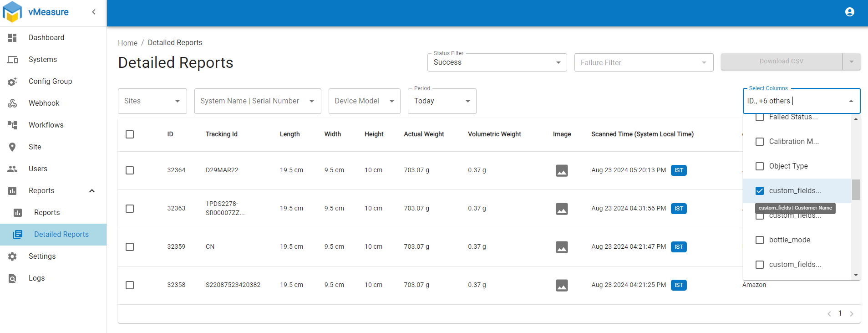Screen dimensions: 868x333
Task: Click the Workflows sidebar icon
Action: 12,125
